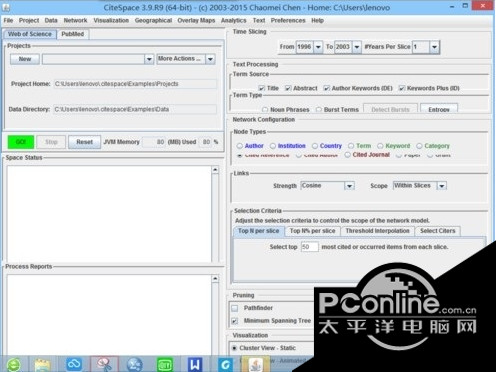
Task: Click Space Status scrollbar up arrow
Action: (x=215, y=170)
